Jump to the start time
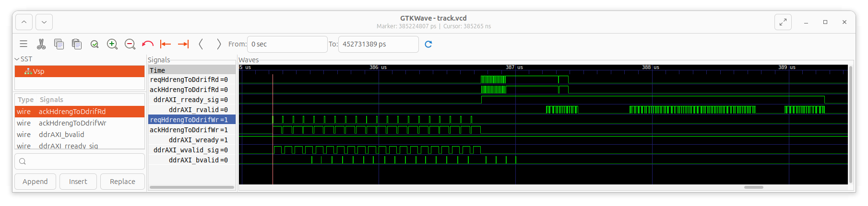868x206 pixels. pyautogui.click(x=166, y=44)
